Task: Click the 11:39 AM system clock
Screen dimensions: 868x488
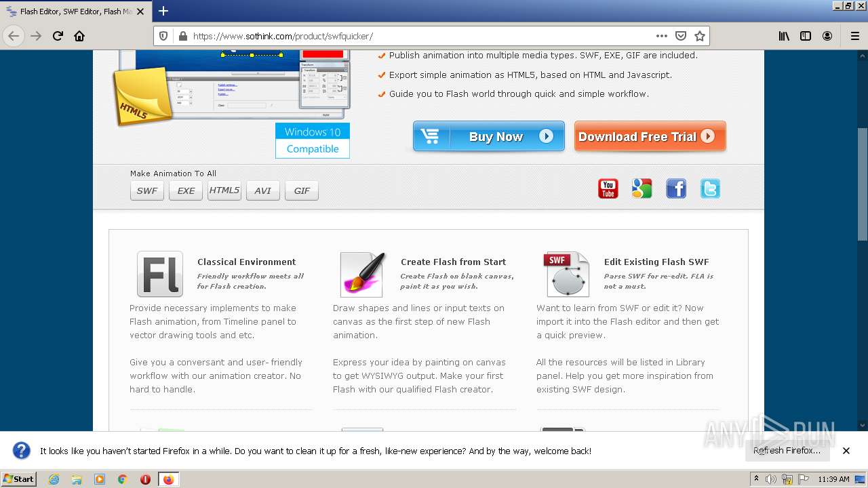Action: tap(833, 479)
